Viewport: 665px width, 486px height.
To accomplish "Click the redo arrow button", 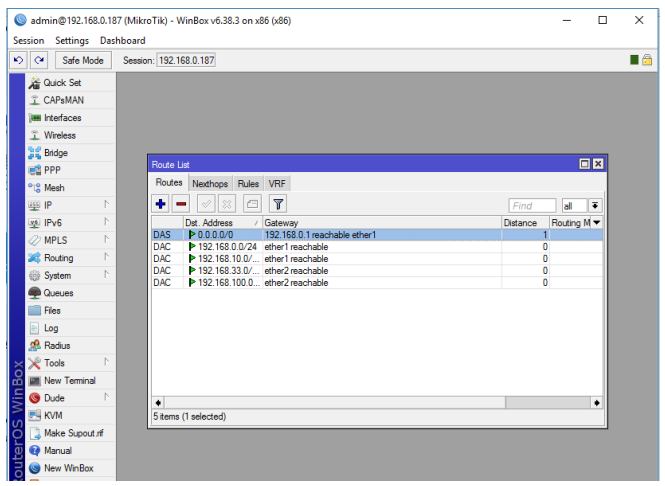I will (39, 60).
